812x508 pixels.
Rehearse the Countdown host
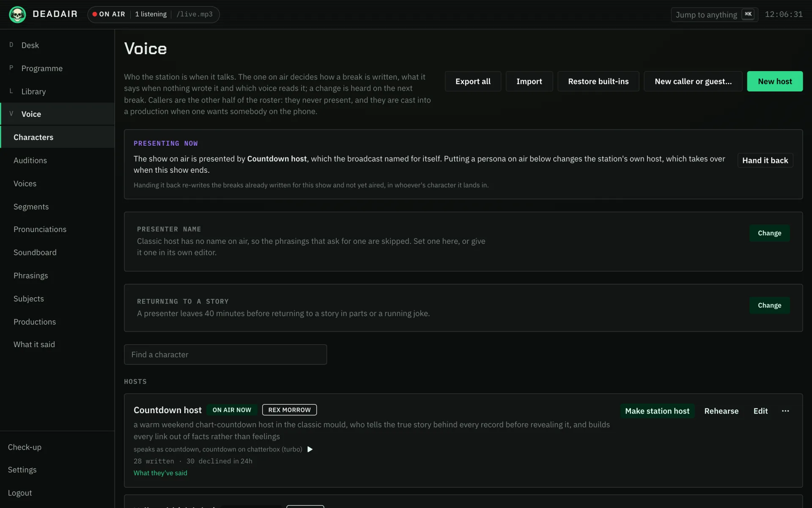point(721,411)
